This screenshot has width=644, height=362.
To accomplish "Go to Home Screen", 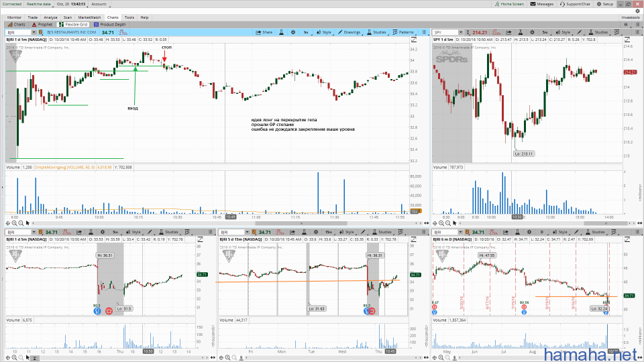I will (x=509, y=4).
